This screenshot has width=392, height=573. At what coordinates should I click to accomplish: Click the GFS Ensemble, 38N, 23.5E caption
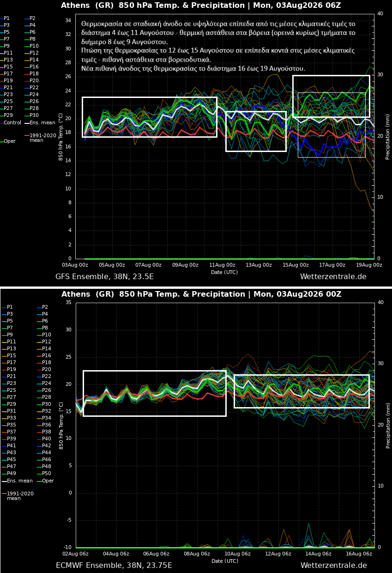[104, 277]
